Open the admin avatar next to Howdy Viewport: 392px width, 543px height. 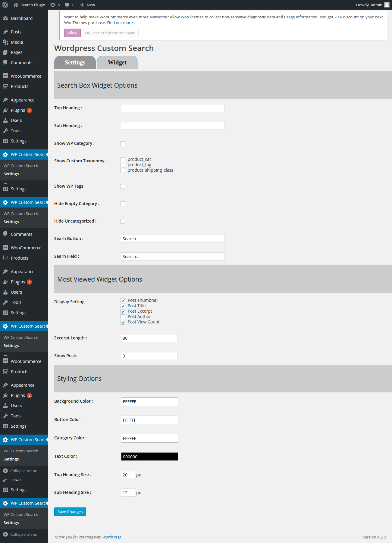(x=387, y=5)
